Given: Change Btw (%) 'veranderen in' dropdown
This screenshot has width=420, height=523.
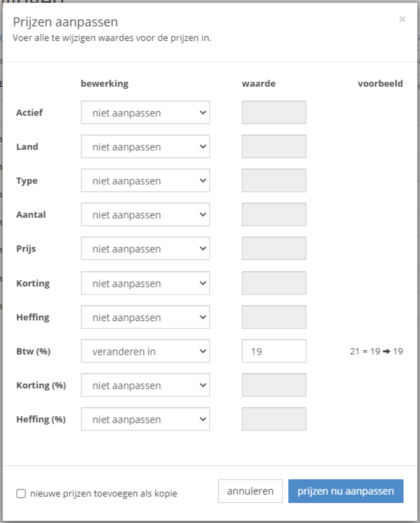Looking at the screenshot, I should click(146, 351).
